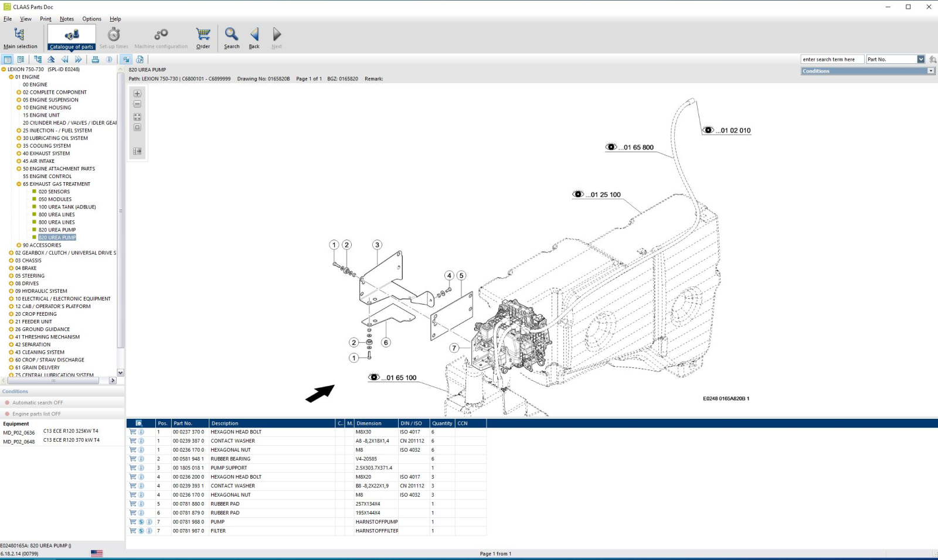Screen dimensions: 938x560
Task: Toggle the first list view layout button
Action: click(x=8, y=59)
